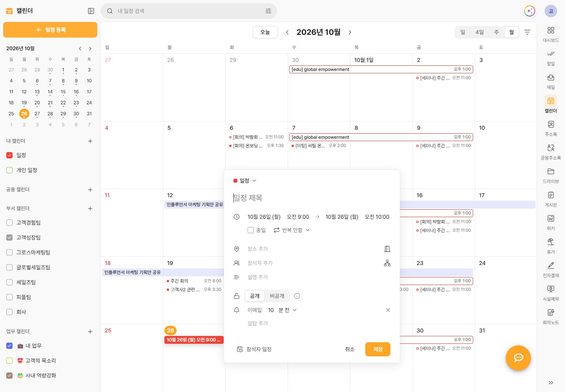Viewport: 565px width, 392px height.
Task: Enable the 그로스마케팅팀 calendar
Action: click(9, 252)
